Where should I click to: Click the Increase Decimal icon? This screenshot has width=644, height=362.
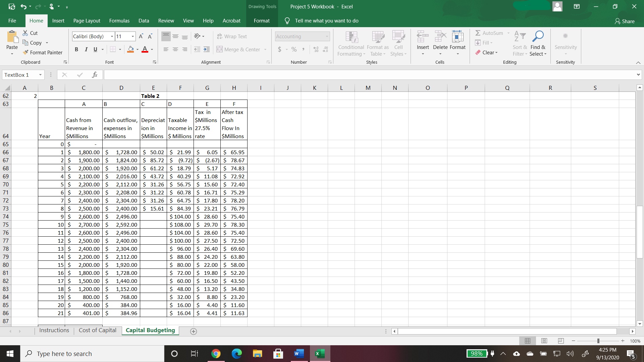pyautogui.click(x=316, y=49)
